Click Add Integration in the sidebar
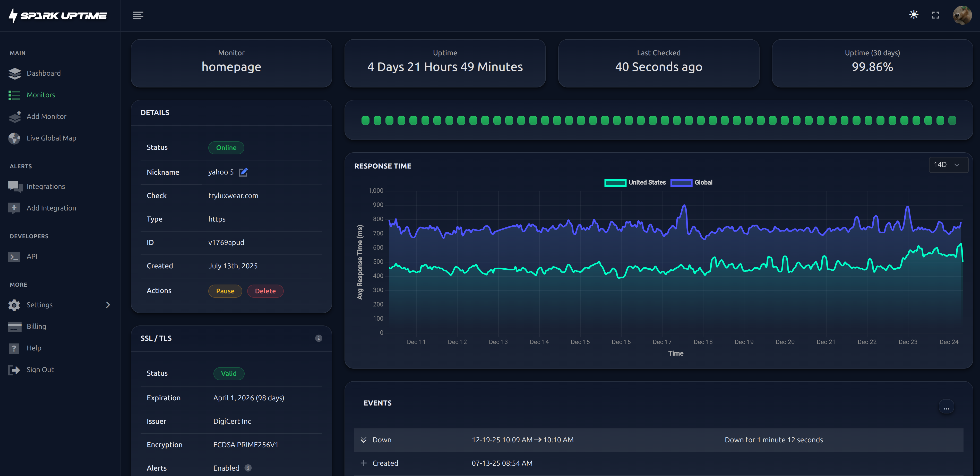The height and width of the screenshot is (476, 980). [x=51, y=208]
